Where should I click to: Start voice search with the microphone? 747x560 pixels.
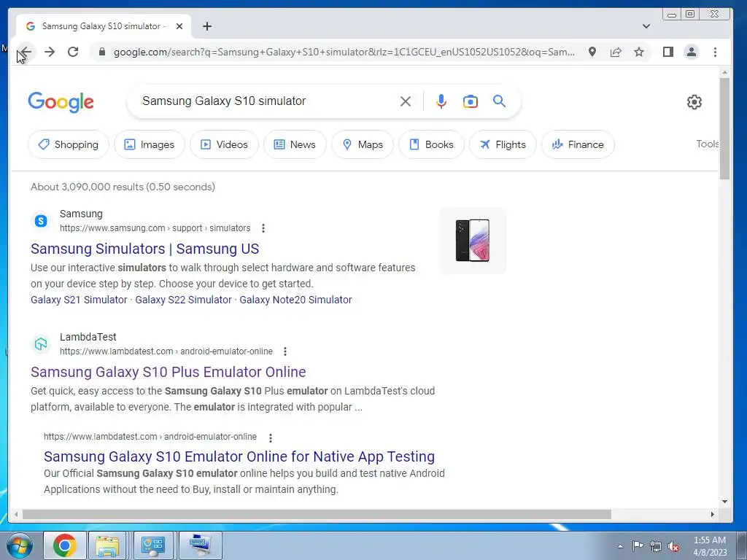pos(441,101)
